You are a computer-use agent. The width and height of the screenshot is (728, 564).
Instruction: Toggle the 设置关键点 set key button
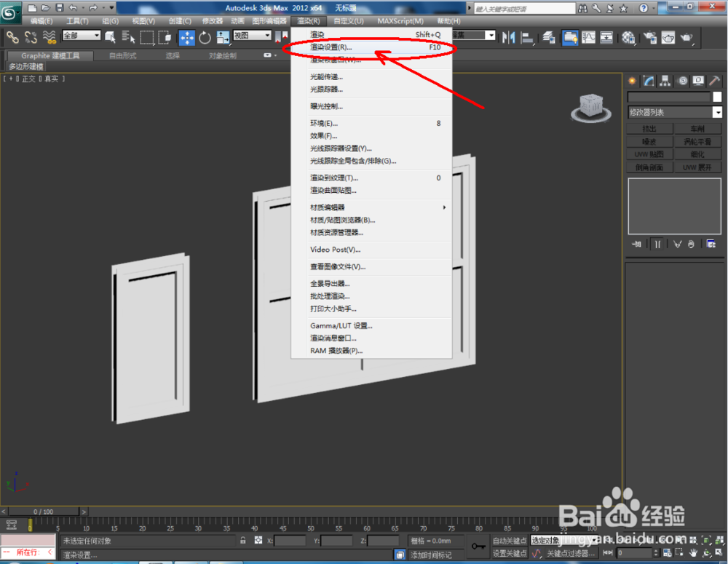pos(510,553)
